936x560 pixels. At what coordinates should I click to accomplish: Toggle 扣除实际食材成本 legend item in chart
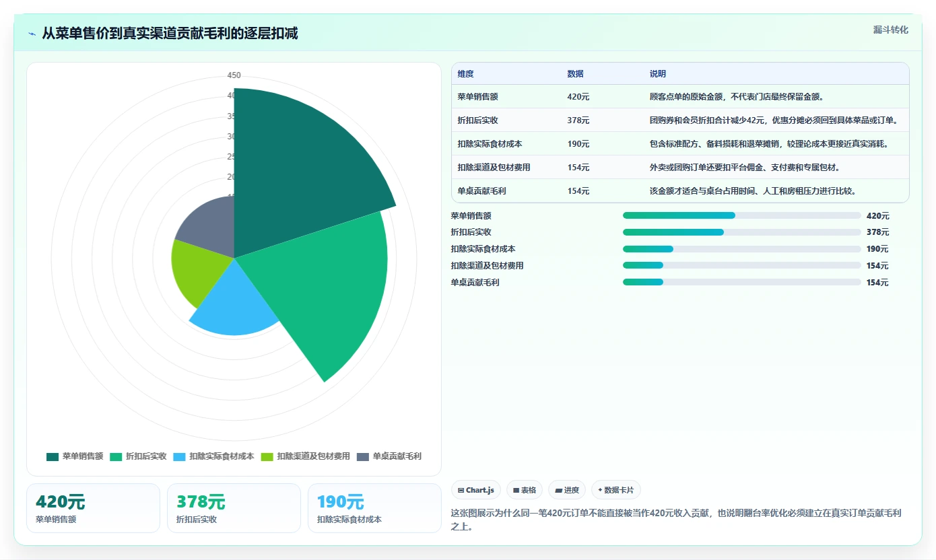point(213,456)
